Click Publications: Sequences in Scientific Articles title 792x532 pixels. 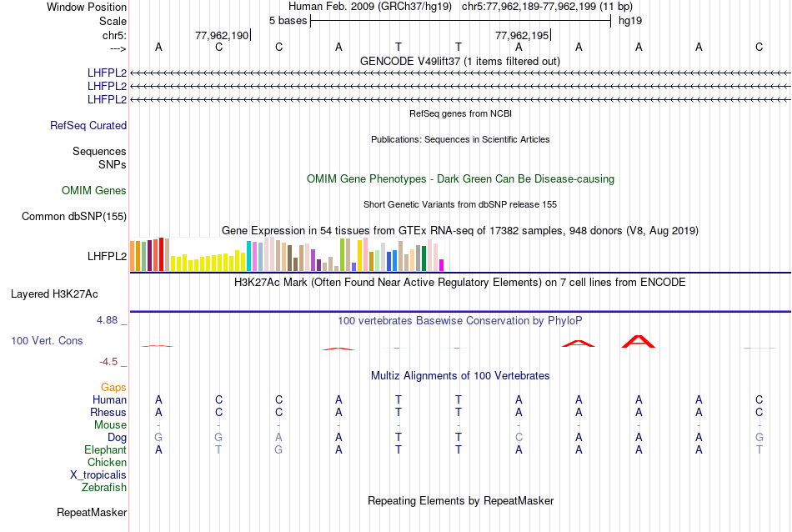click(460, 139)
